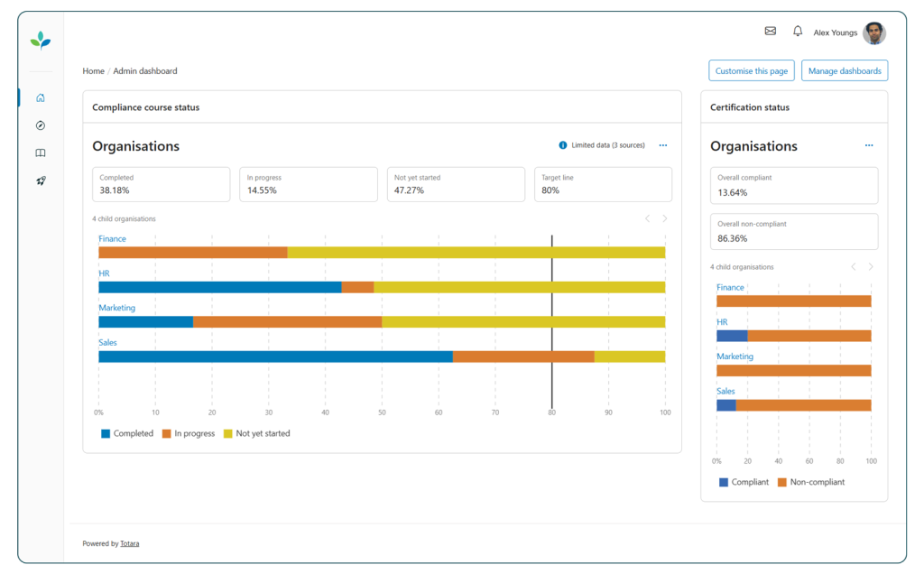This screenshot has width=924, height=574.
Task: Toggle Not yet started legend swatch
Action: 228,434
